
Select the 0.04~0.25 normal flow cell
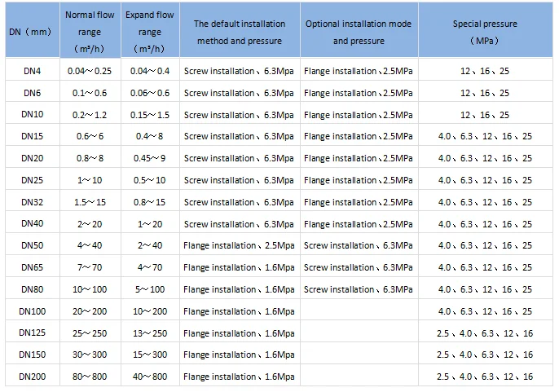point(90,72)
